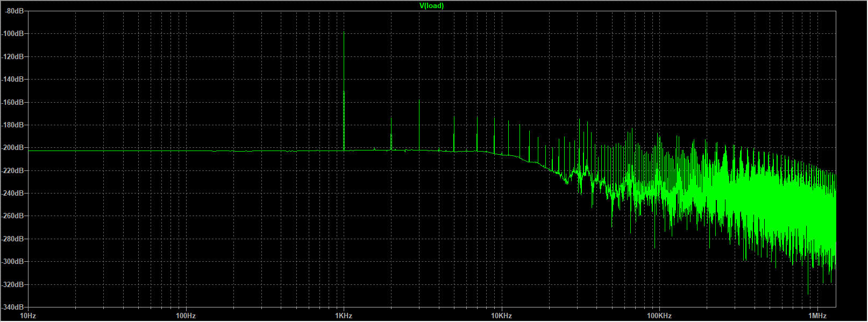Click the 1MHz frequency label
This screenshot has width=868, height=322.
[x=817, y=316]
